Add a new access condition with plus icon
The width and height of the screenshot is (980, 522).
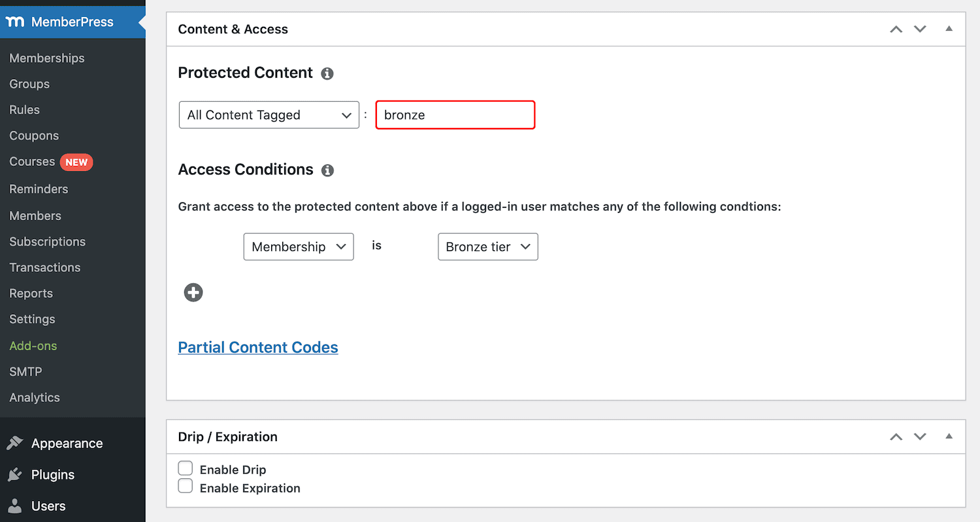pyautogui.click(x=193, y=293)
